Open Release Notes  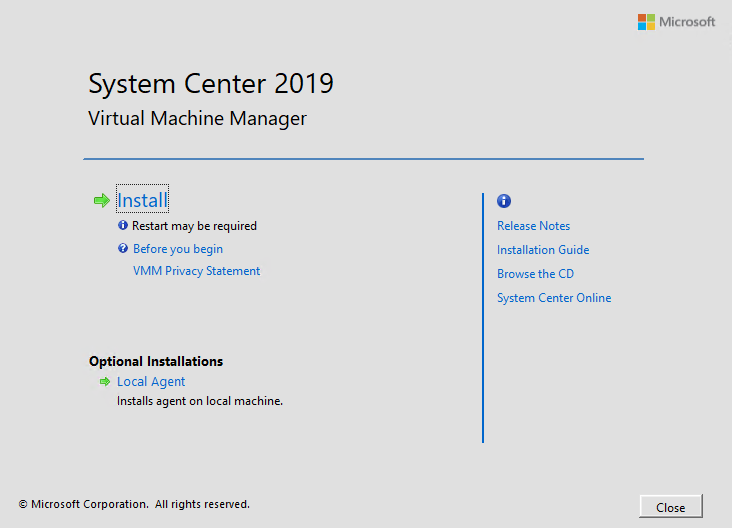(x=534, y=226)
